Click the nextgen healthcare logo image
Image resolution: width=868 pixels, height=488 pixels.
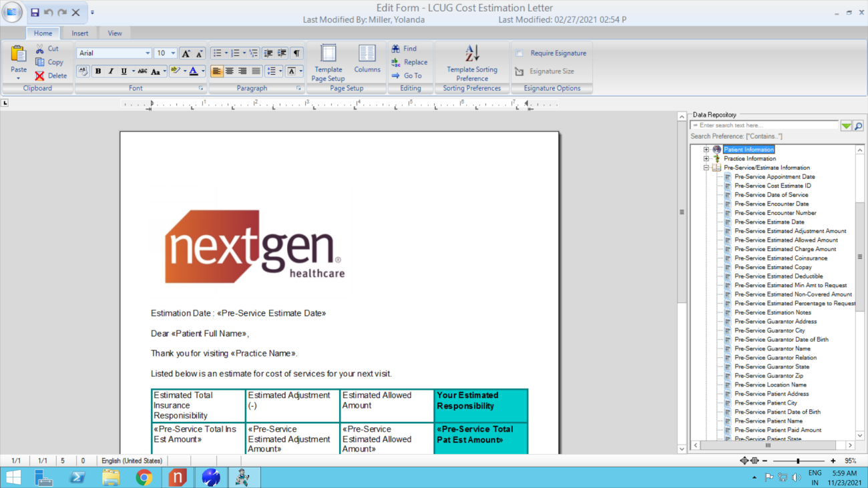[x=255, y=246]
